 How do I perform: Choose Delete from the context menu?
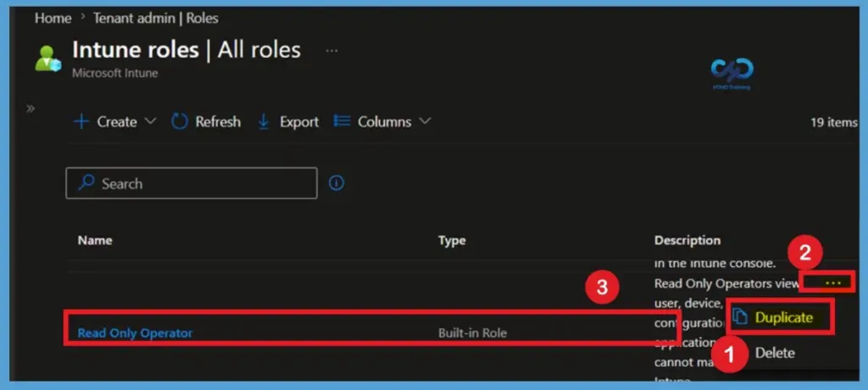pyautogui.click(x=775, y=353)
